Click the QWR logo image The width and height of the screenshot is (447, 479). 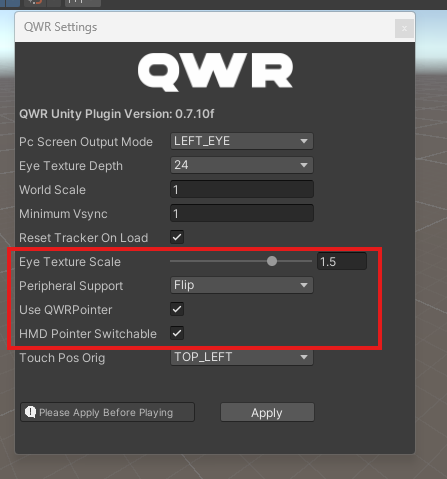(215, 72)
